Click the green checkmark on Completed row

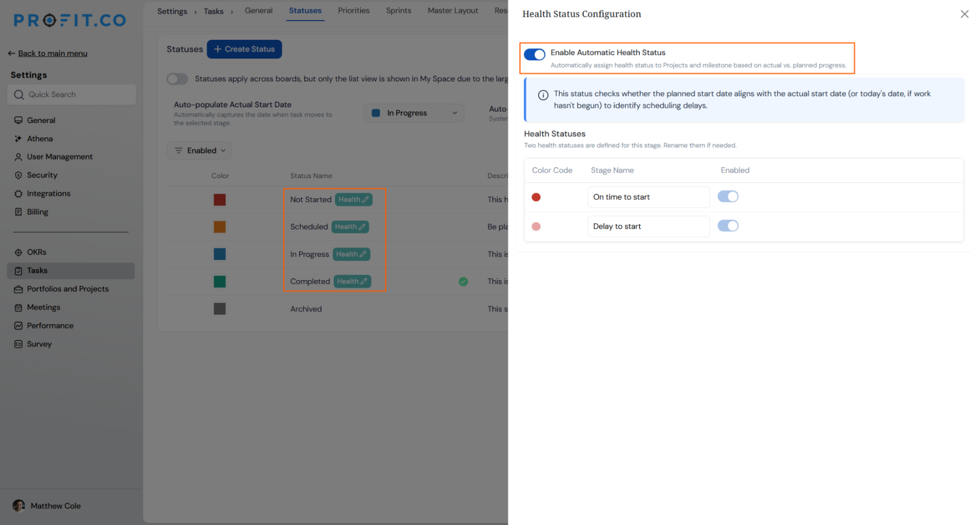tap(463, 282)
